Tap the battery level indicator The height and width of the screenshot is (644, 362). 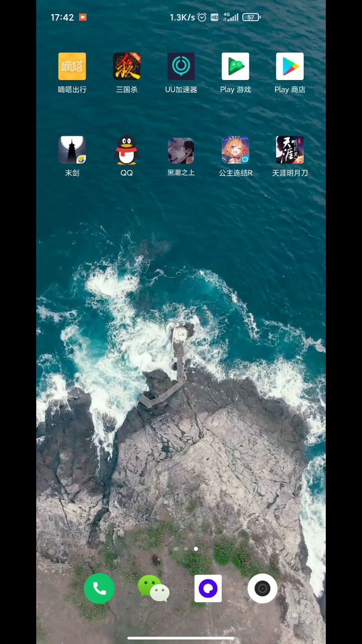pyautogui.click(x=251, y=17)
